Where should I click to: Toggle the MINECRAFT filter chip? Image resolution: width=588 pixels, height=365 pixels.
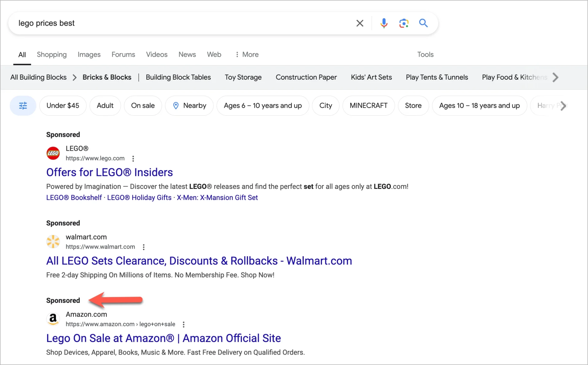pyautogui.click(x=368, y=105)
